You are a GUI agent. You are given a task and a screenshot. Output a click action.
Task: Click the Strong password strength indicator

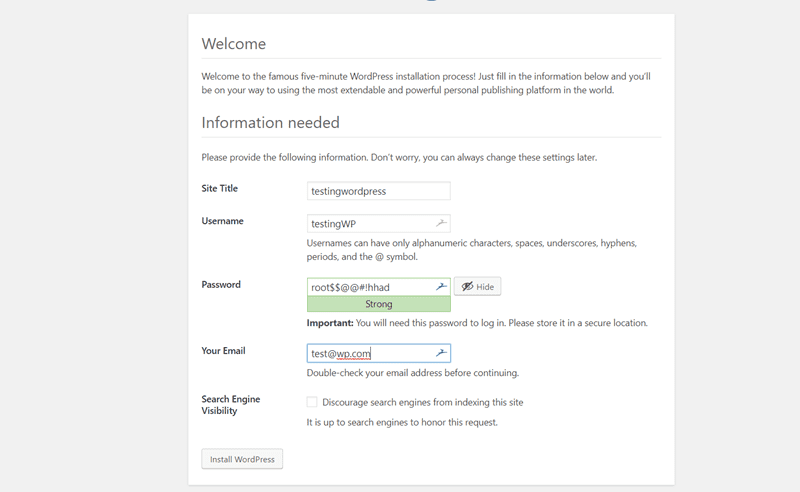coord(379,304)
